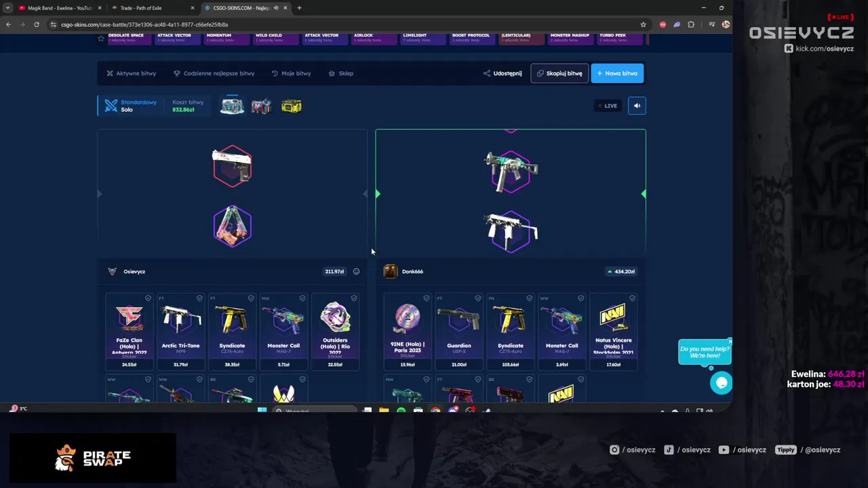Viewport: 868px width, 488px height.
Task: Open Osievycz's Monster Call MAG-7 card
Action: click(x=283, y=331)
